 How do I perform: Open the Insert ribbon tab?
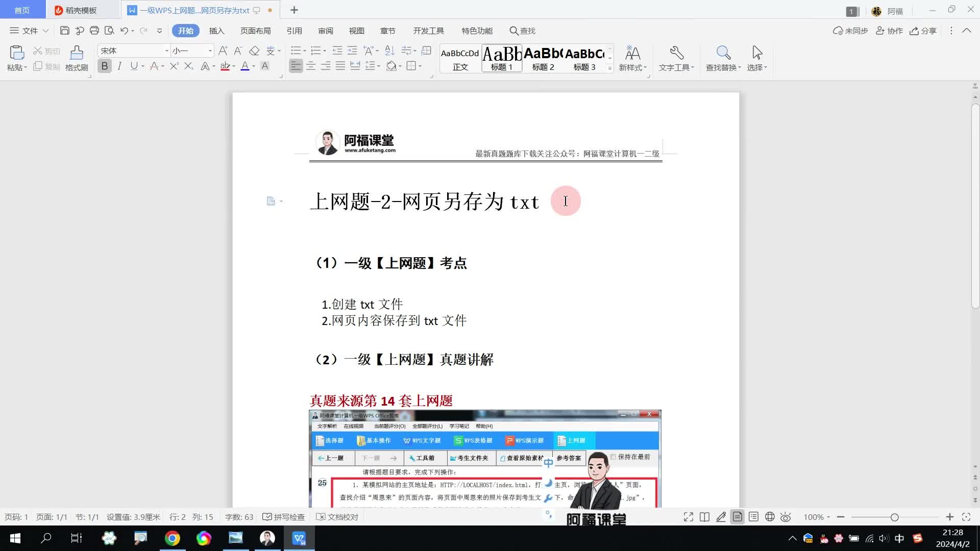[216, 31]
